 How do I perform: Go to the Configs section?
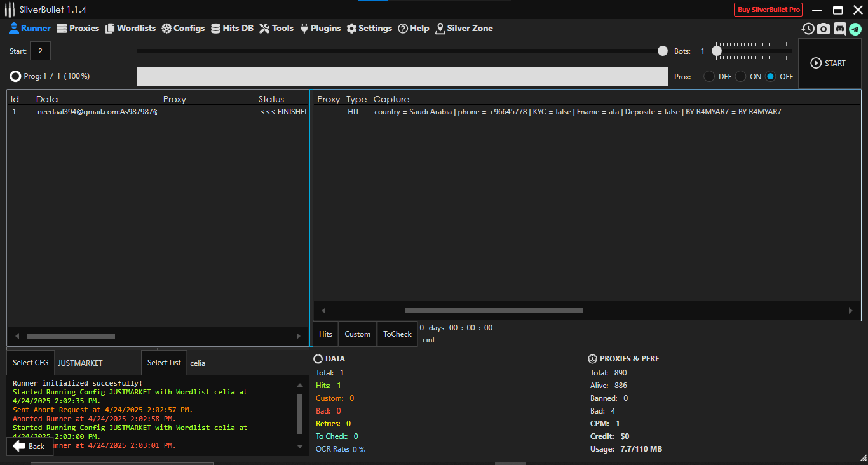(183, 28)
